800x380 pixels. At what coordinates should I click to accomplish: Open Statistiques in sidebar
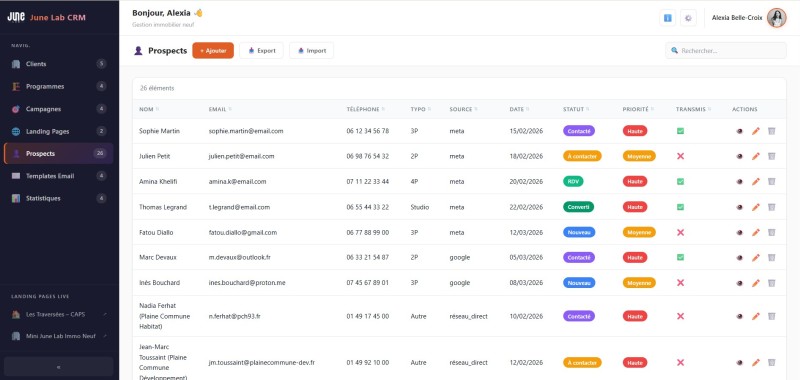[x=59, y=198]
